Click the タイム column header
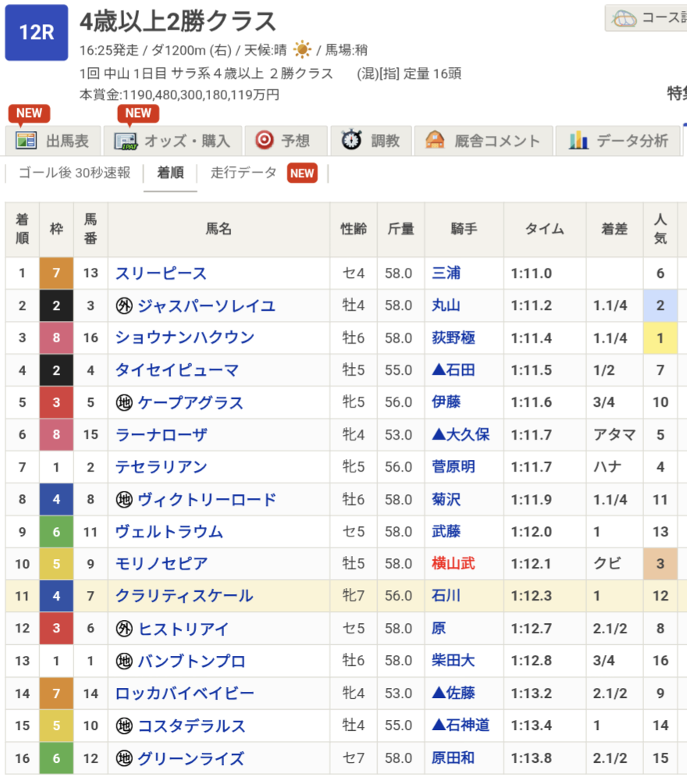Screen dimensions: 687x784 tap(544, 230)
